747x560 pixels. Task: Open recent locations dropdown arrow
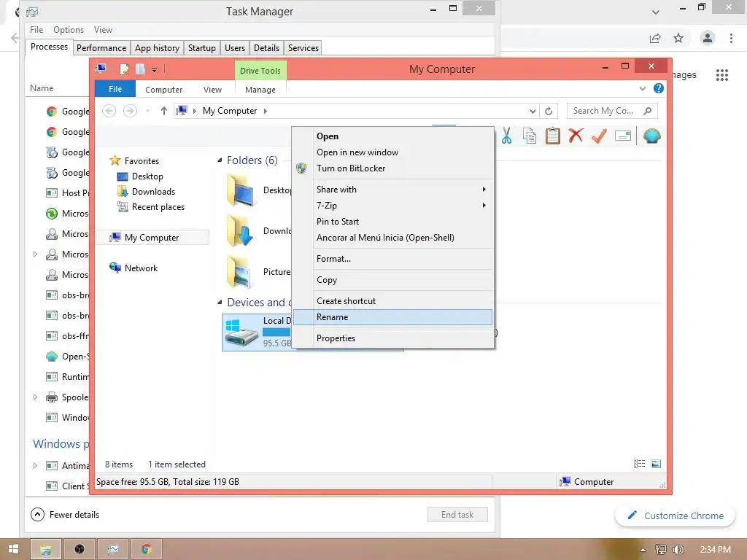147,111
